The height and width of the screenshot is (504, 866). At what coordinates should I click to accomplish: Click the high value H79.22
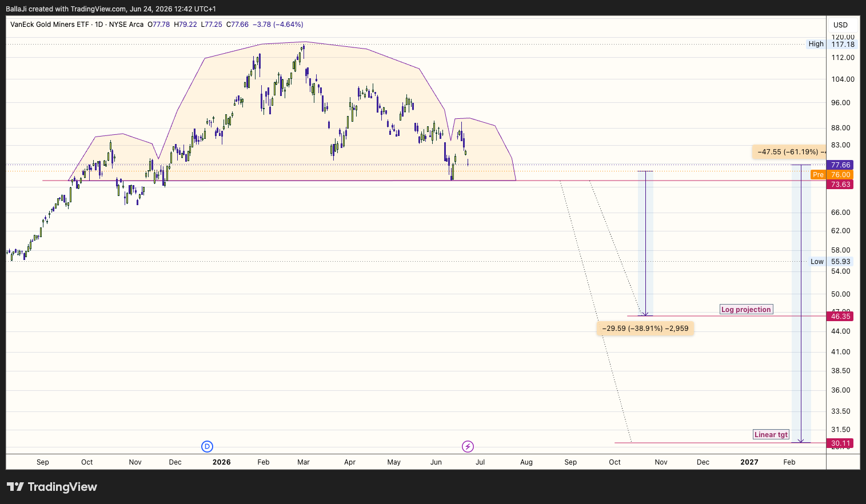click(x=185, y=25)
